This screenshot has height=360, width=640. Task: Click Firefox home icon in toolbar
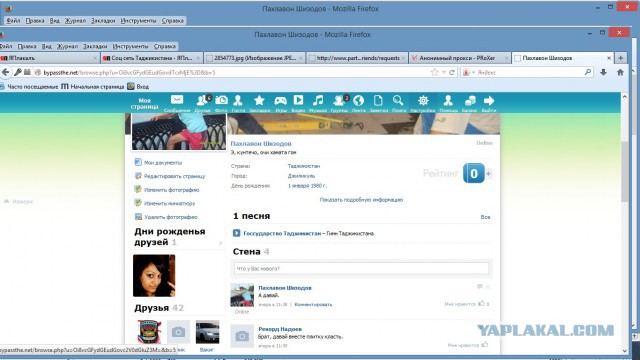[620, 72]
